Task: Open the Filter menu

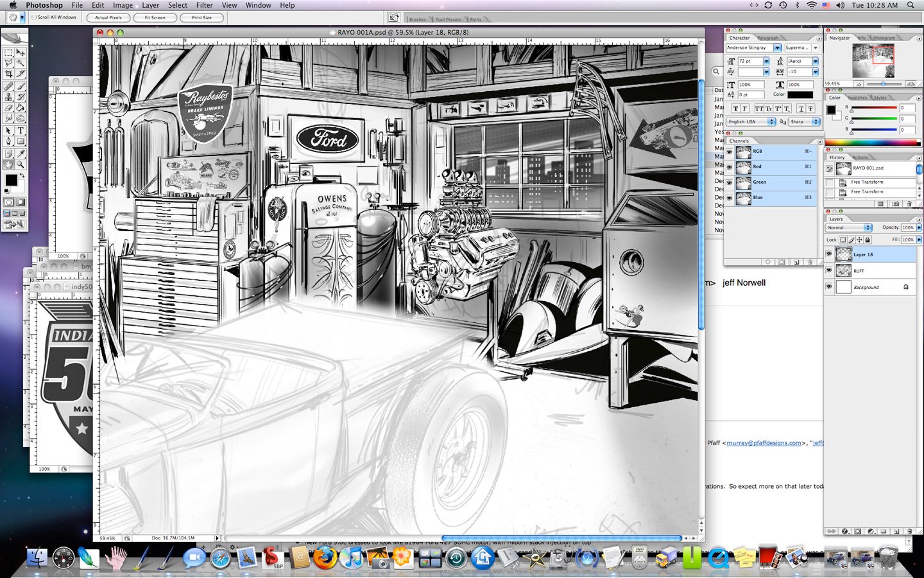Action: tap(205, 5)
